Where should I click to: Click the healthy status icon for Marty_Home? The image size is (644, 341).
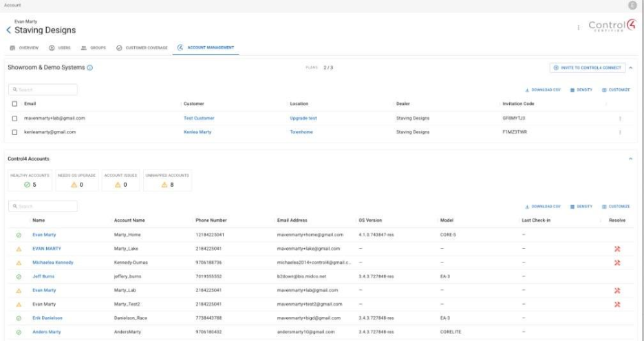[19, 236]
